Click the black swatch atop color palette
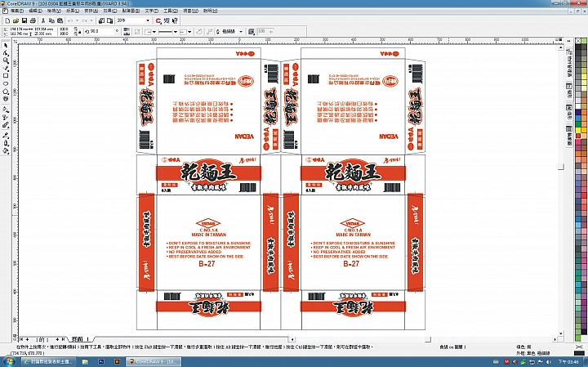The width and height of the screenshot is (588, 367). 579,46
